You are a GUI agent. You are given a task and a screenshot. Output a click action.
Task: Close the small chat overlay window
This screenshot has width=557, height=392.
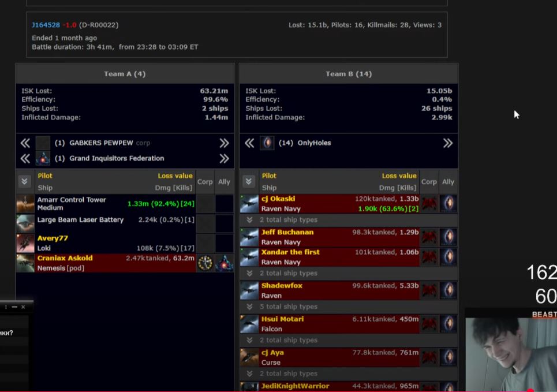click(23, 307)
